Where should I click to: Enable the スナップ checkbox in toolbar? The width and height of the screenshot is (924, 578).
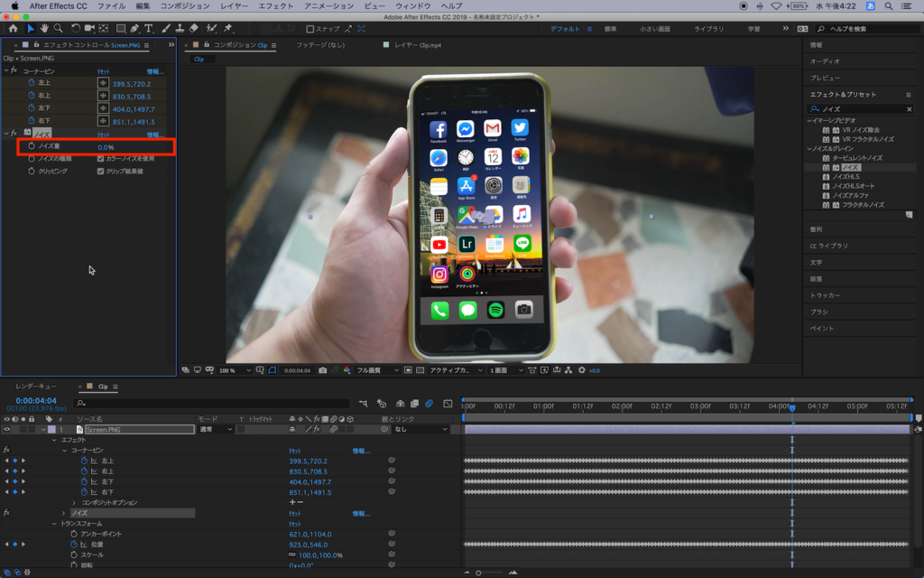(x=310, y=29)
